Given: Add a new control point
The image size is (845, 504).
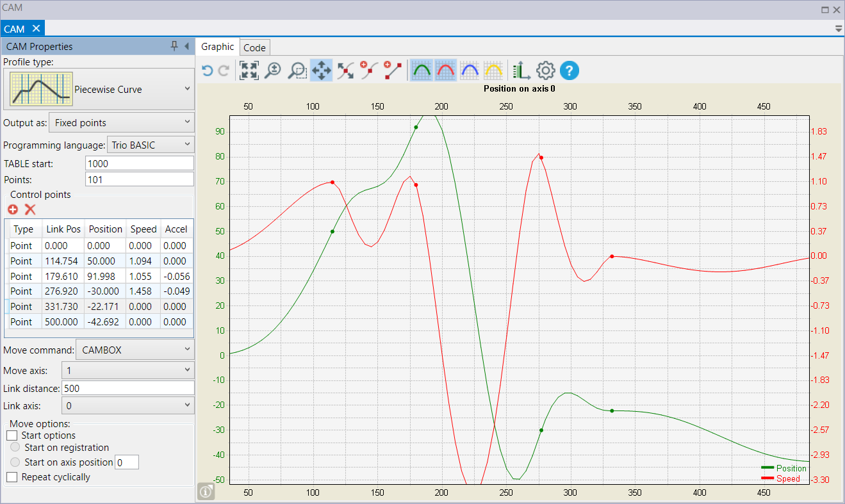Looking at the screenshot, I should point(13,209).
